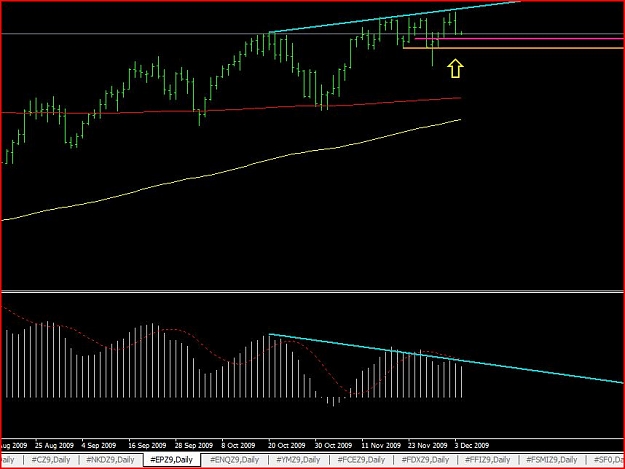The width and height of the screenshot is (625, 469).
Task: Click the 3 Dec 2009 date label
Action: 472,445
